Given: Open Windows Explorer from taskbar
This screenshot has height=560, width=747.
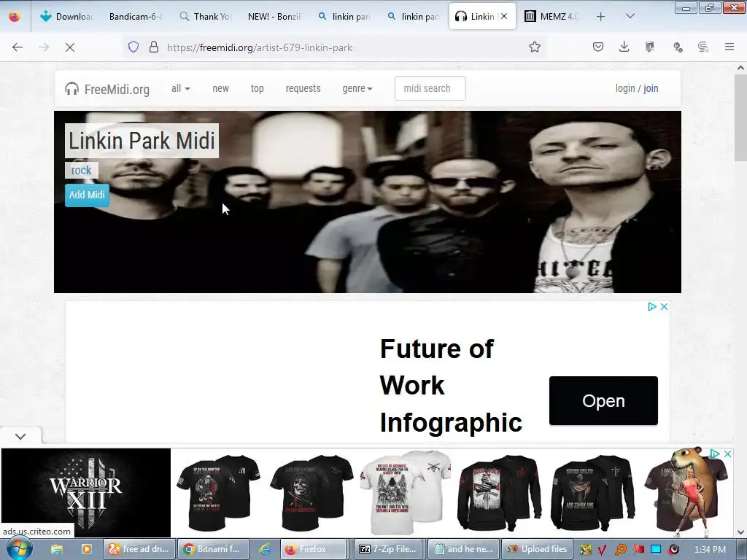Looking at the screenshot, I should [57, 549].
